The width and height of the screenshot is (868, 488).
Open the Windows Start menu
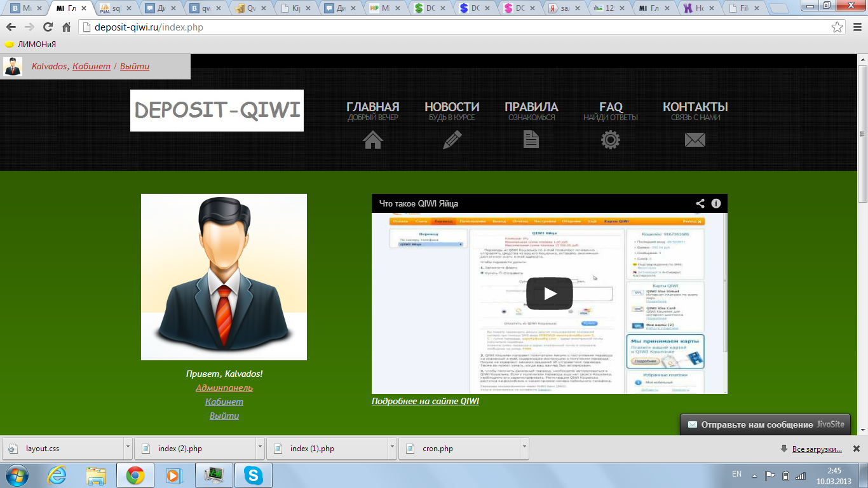point(16,475)
